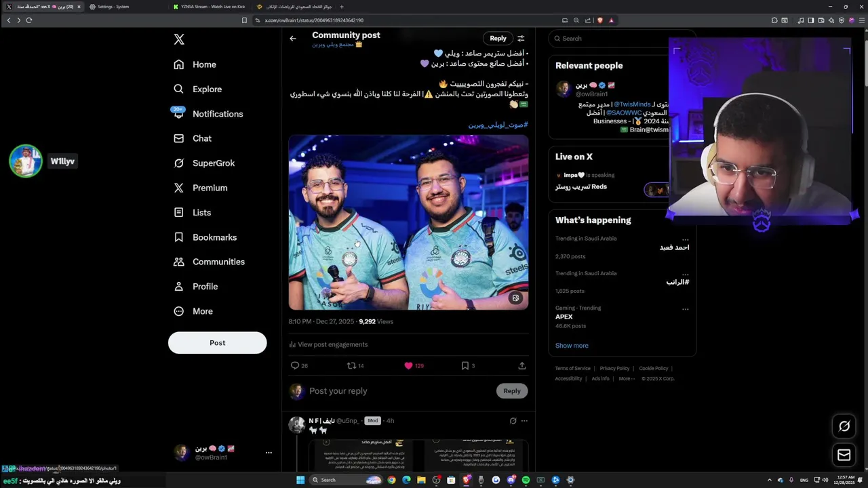Bookmark this page via address bar icon

[x=244, y=20]
